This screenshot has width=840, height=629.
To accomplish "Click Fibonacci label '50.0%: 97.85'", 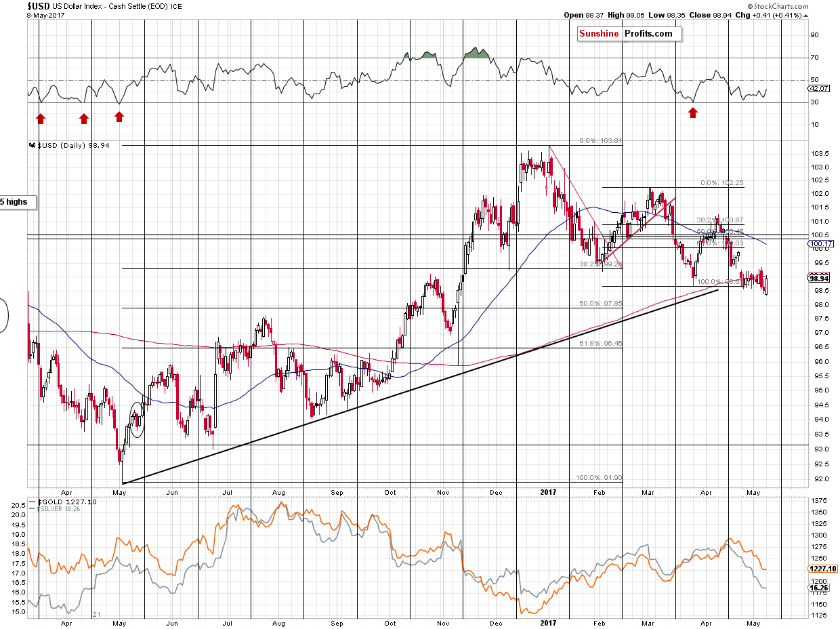I will [x=600, y=304].
